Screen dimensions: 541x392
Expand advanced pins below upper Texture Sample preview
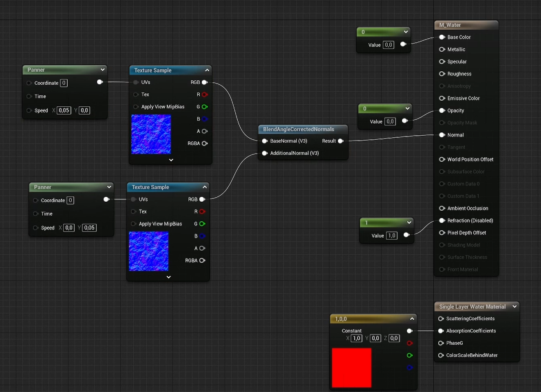click(171, 160)
